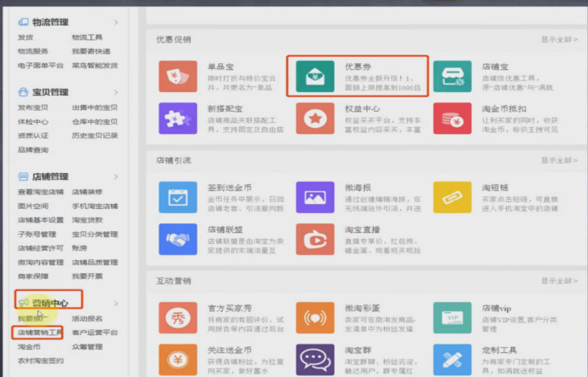Open the 店铺装修 link
Image resolution: width=588 pixels, height=377 pixels.
point(87,192)
